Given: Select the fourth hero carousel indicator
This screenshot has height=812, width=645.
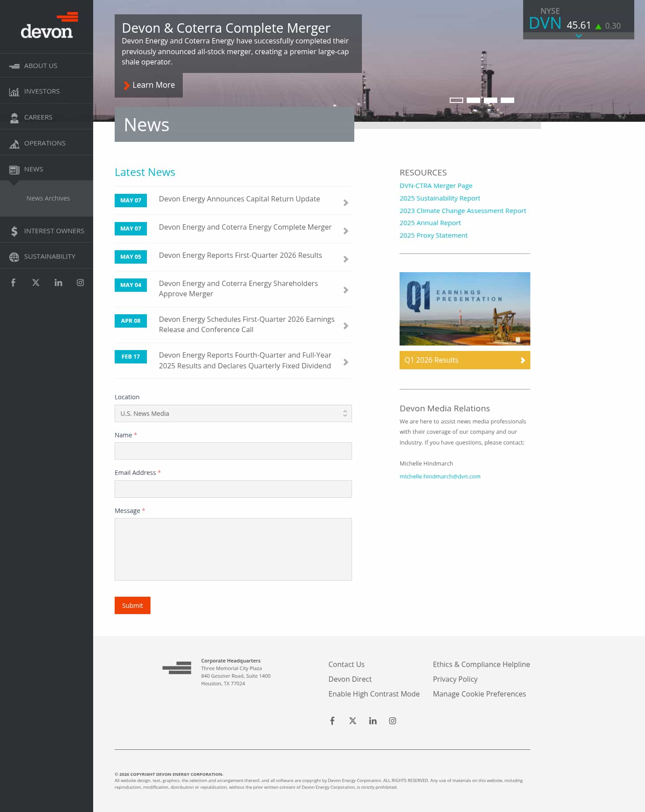Looking at the screenshot, I should pos(507,100).
